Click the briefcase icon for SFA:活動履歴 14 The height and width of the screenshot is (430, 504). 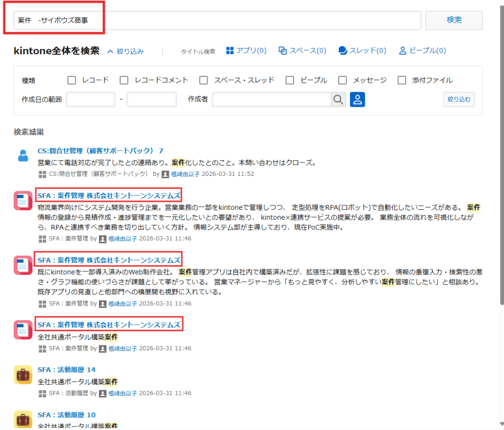[23, 375]
